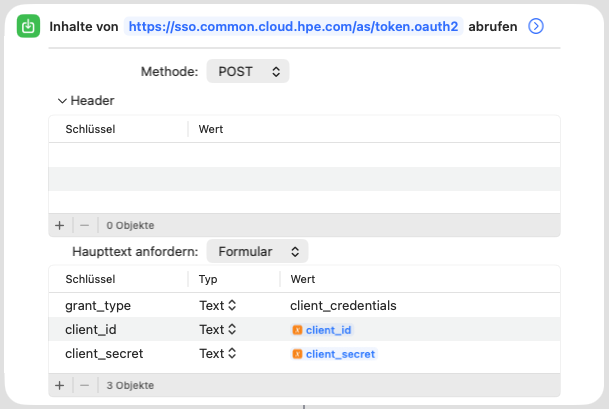Click first empty Header table row

point(304,155)
